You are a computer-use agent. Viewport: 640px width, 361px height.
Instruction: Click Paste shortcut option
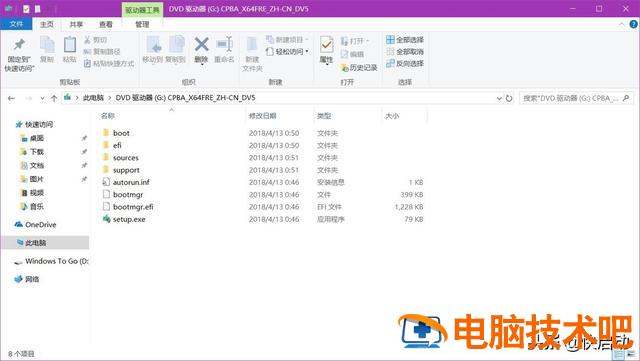tap(109, 63)
